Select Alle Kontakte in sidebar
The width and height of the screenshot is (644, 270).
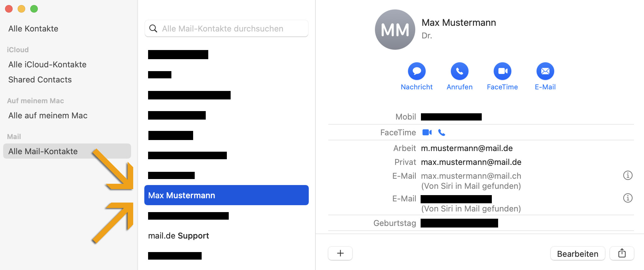[33, 29]
